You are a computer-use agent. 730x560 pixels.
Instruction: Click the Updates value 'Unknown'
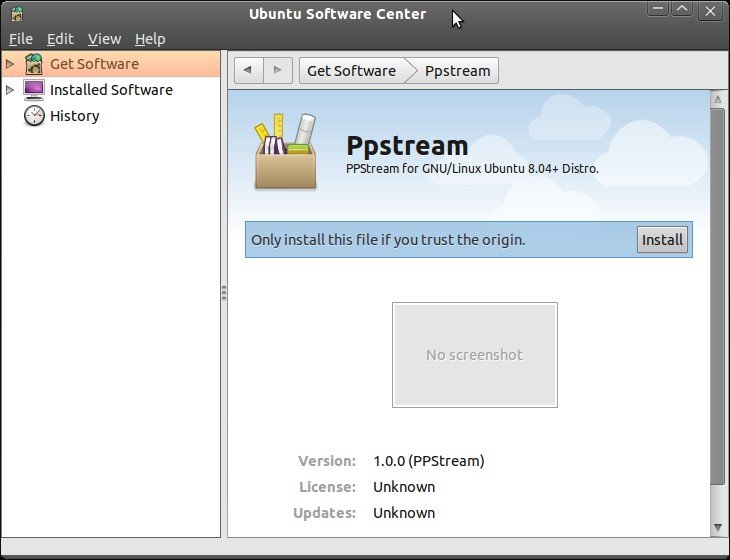tap(404, 513)
